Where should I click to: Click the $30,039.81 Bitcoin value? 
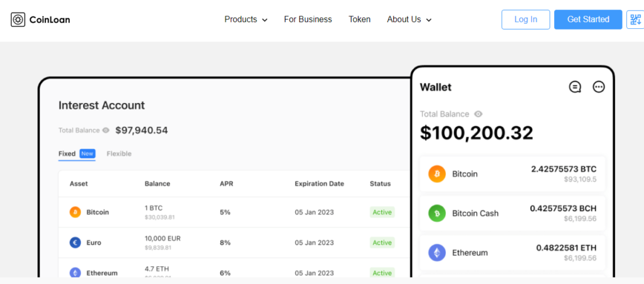point(159,217)
